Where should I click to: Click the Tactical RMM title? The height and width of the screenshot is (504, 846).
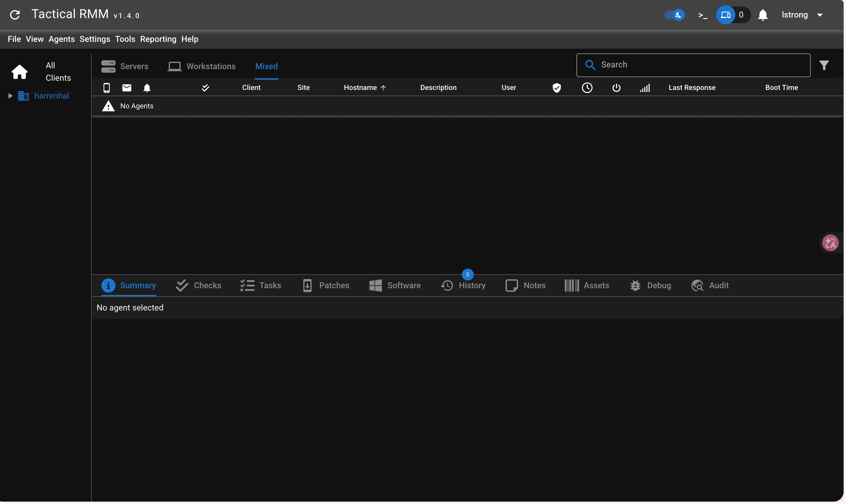point(70,14)
